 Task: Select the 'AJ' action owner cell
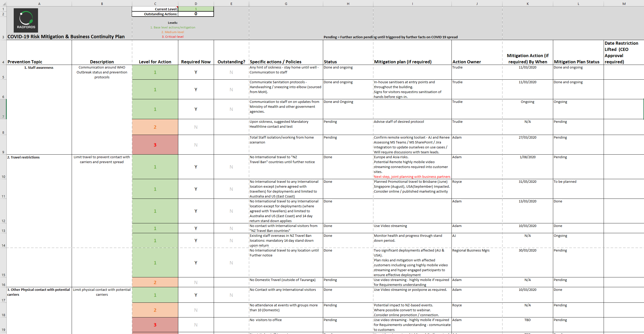(477, 240)
